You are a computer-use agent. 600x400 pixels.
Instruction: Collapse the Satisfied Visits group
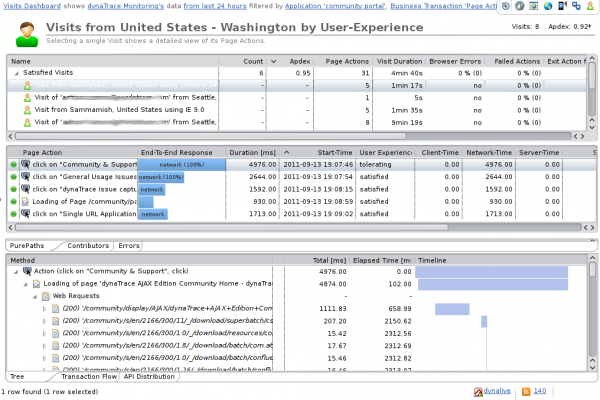(x=16, y=73)
